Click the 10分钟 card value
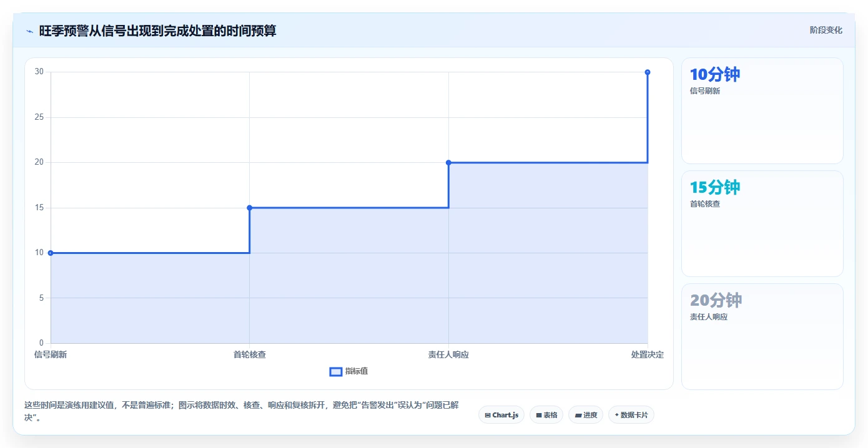The image size is (868, 448). (x=715, y=74)
